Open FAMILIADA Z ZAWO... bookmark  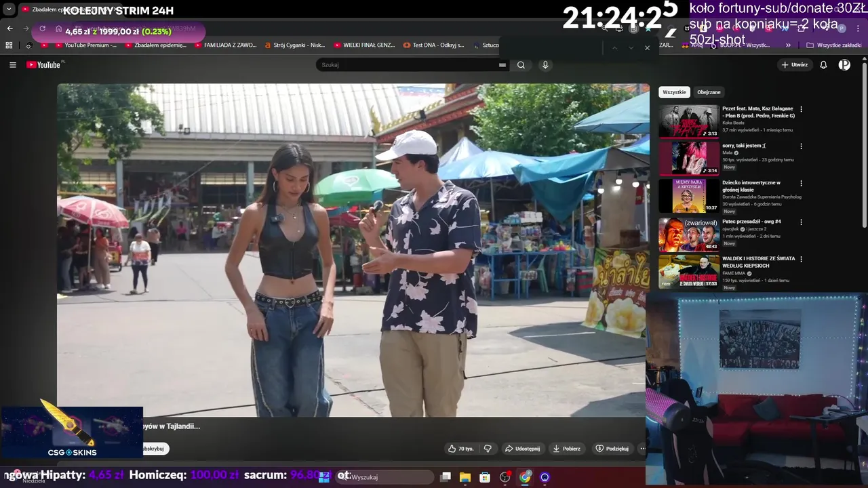[x=226, y=45]
